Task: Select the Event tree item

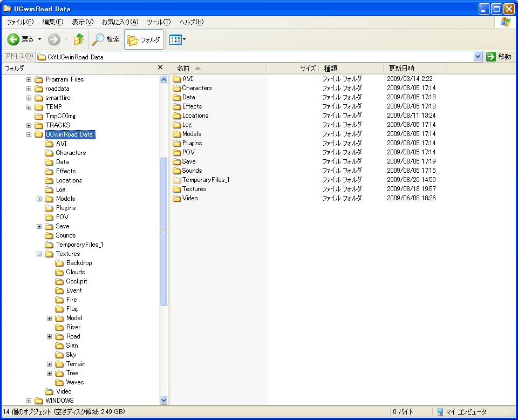Action: pyautogui.click(x=74, y=290)
